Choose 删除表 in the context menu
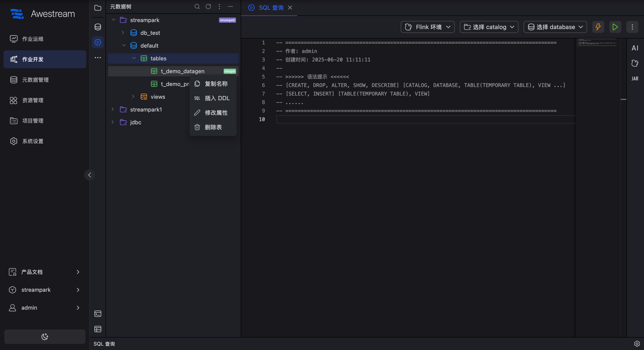Screen dimensions: 644x350 coord(213,127)
